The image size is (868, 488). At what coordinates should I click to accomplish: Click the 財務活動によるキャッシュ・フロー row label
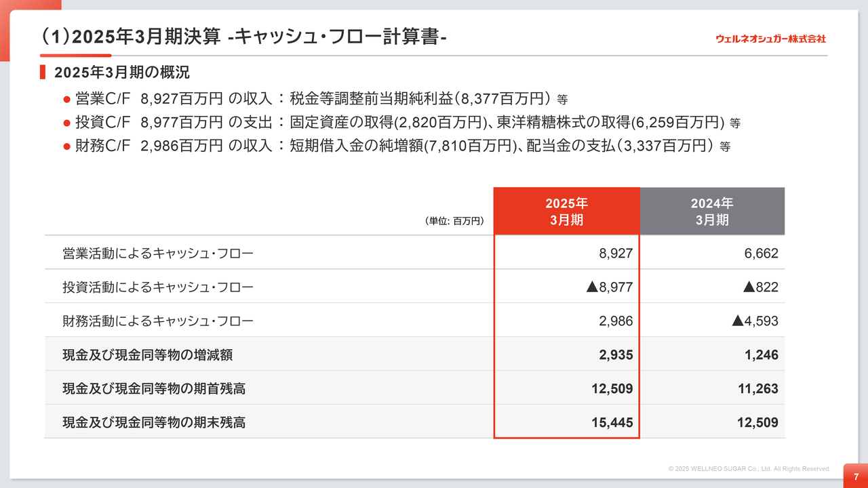[157, 321]
